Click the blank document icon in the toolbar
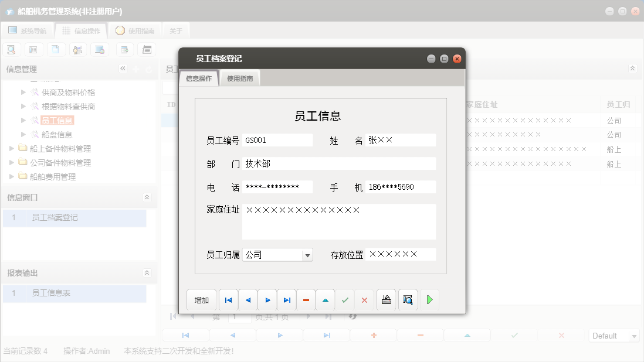Screen dimensions: 644x362 click(x=56, y=49)
